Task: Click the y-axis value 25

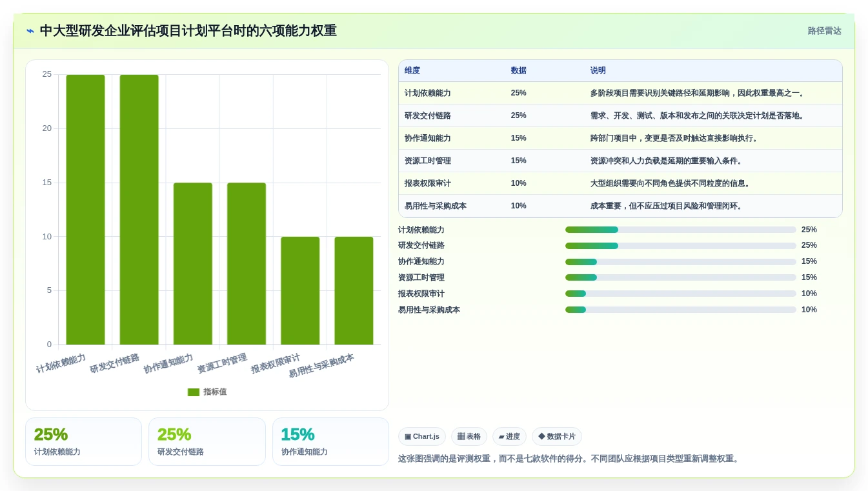Action: click(x=47, y=74)
